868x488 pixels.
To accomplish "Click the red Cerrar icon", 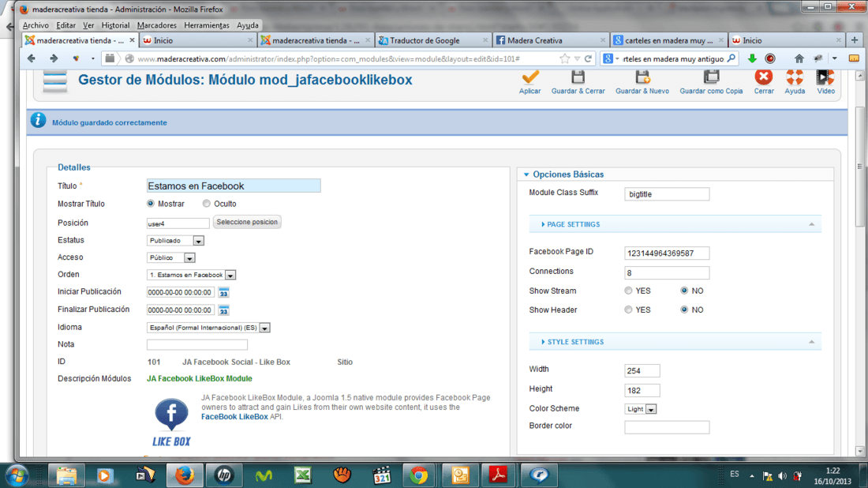I will [764, 77].
